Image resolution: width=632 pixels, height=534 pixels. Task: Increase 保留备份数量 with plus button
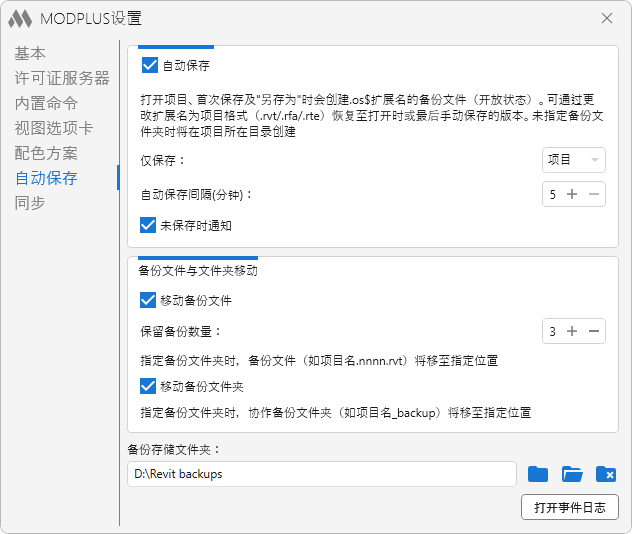[572, 331]
